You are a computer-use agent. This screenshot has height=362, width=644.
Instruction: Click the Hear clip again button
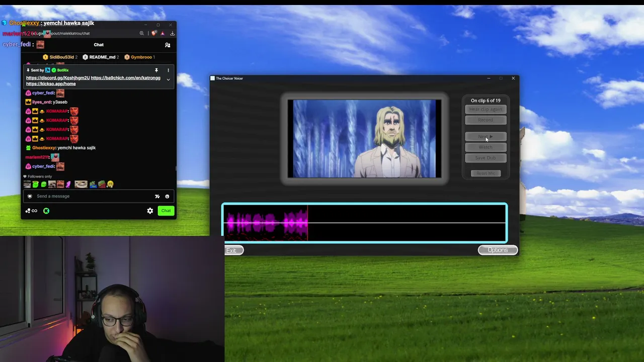point(486,110)
